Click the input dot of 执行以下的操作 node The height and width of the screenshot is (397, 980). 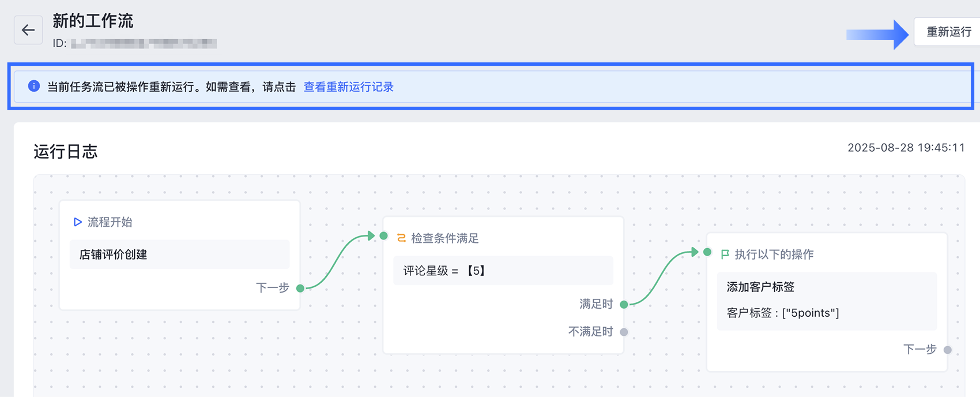pyautogui.click(x=707, y=252)
